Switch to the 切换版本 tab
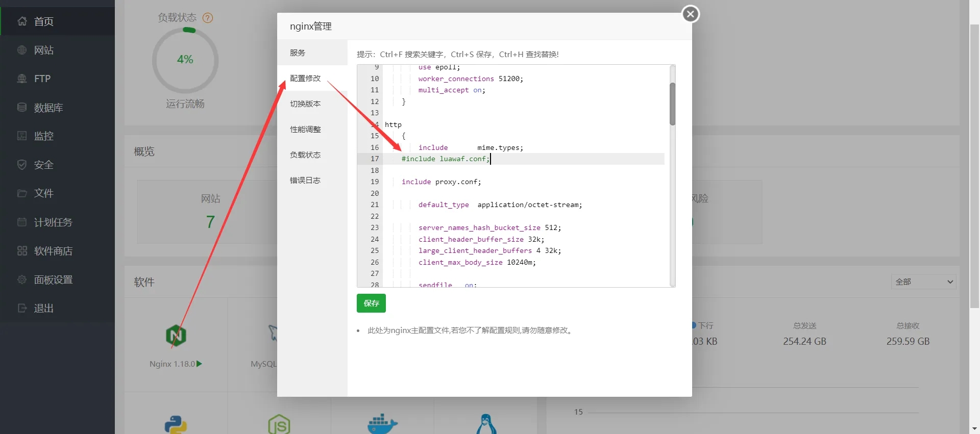Screen dimensions: 980x434 312,104
